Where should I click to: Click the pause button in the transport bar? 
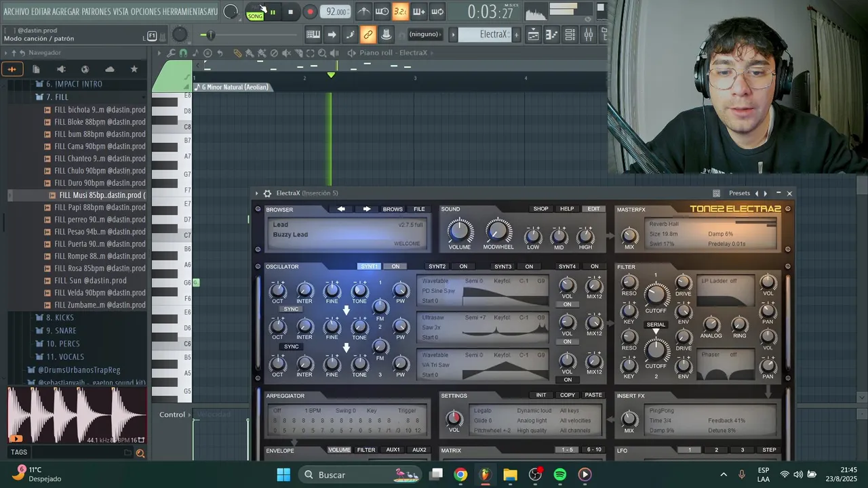[273, 12]
